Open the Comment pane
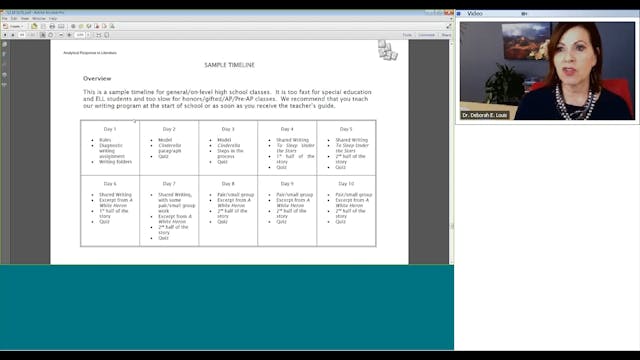The image size is (640, 360). pos(427,35)
